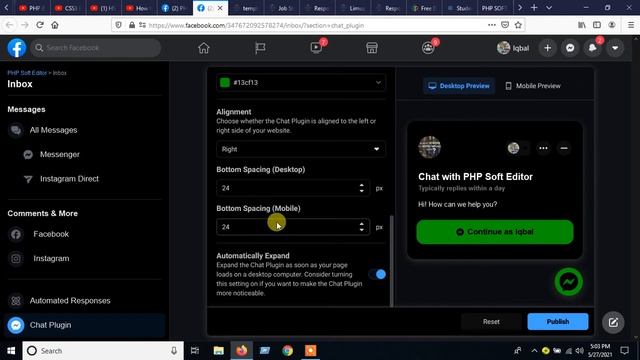640x360 pixels.
Task: Switch to the Mobile Preview tab
Action: pos(533,86)
